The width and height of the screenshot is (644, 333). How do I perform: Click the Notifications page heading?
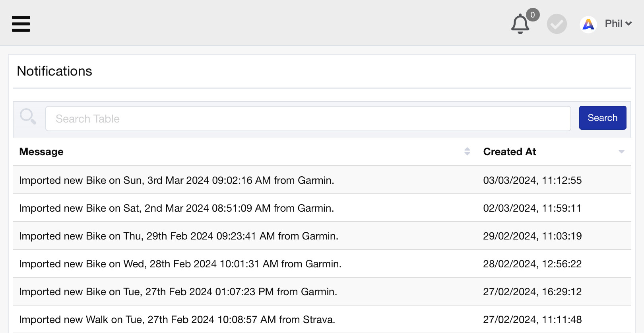pyautogui.click(x=54, y=71)
